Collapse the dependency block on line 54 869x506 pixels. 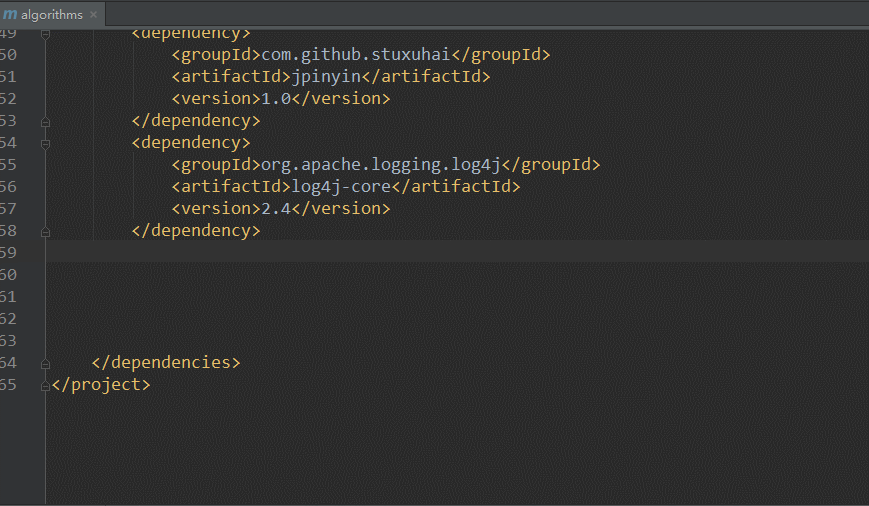45,144
